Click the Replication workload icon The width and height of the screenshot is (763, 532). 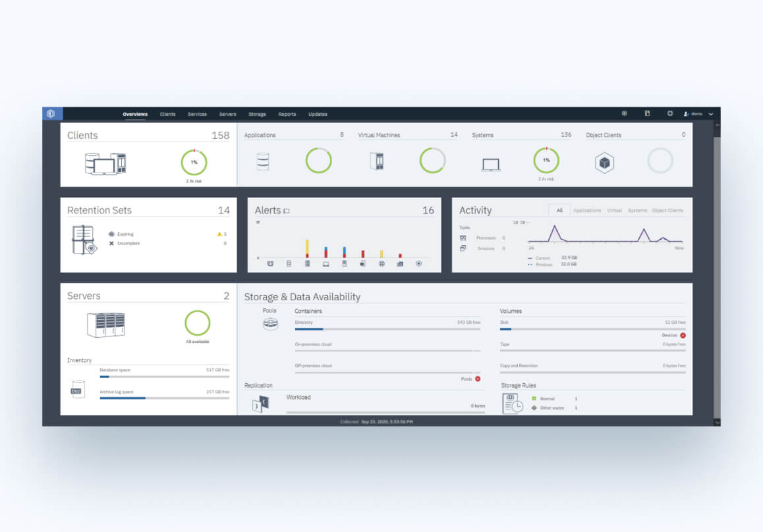pos(260,404)
